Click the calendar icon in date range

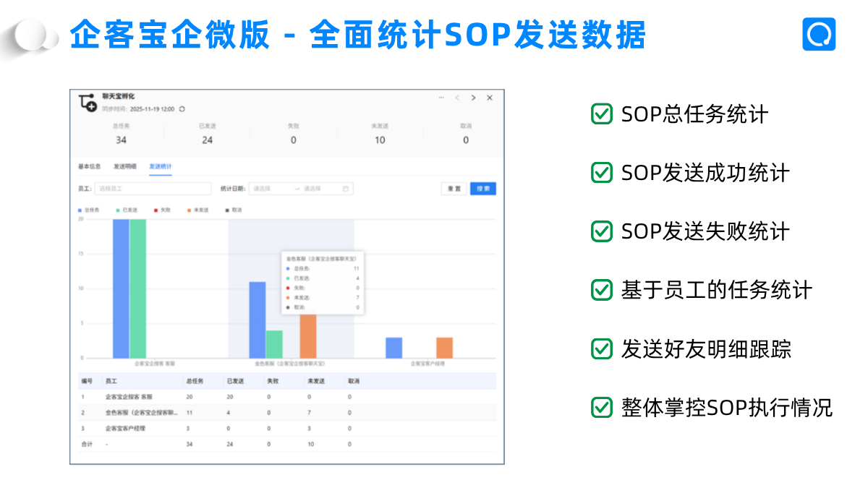click(x=346, y=189)
